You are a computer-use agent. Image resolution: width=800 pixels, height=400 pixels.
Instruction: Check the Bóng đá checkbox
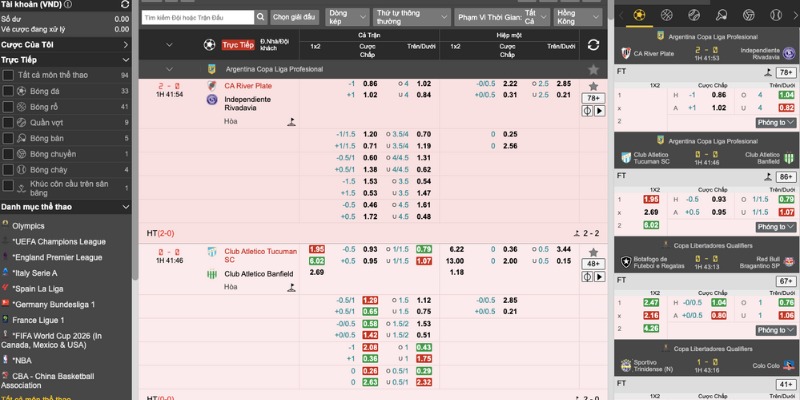[x=8, y=91]
